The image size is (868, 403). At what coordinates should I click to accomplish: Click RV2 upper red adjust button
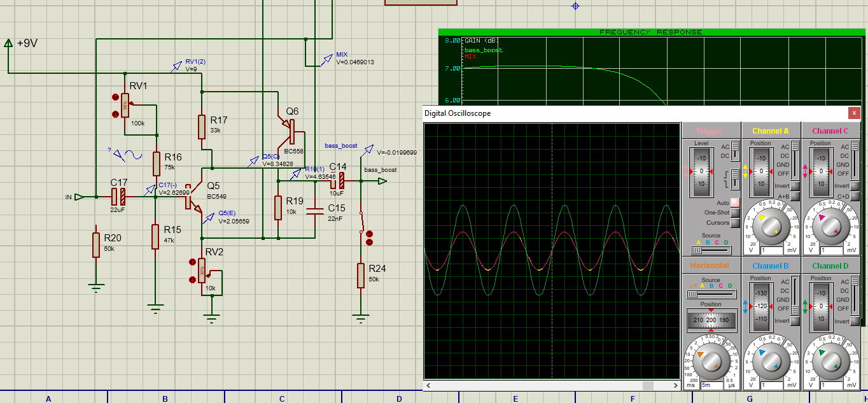coord(192,262)
